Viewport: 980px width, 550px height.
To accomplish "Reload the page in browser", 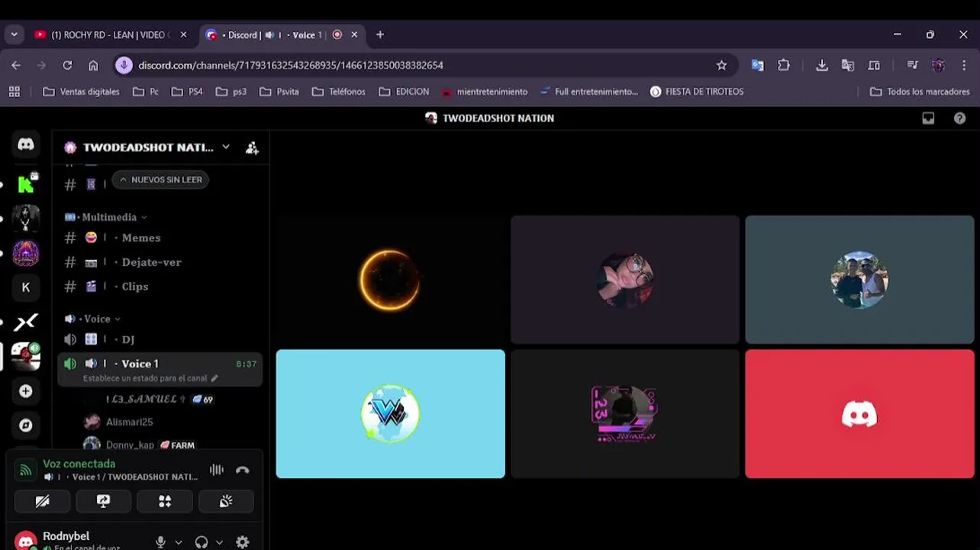I will [x=67, y=66].
